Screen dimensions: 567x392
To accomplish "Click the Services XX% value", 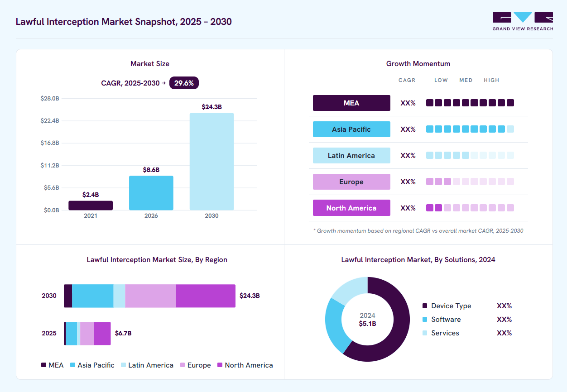I will tap(504, 333).
